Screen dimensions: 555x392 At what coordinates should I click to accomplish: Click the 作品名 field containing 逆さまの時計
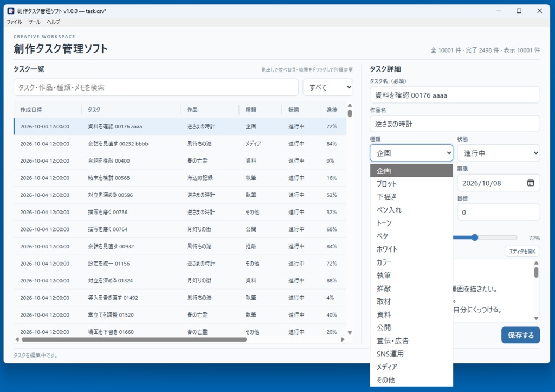[x=455, y=124]
